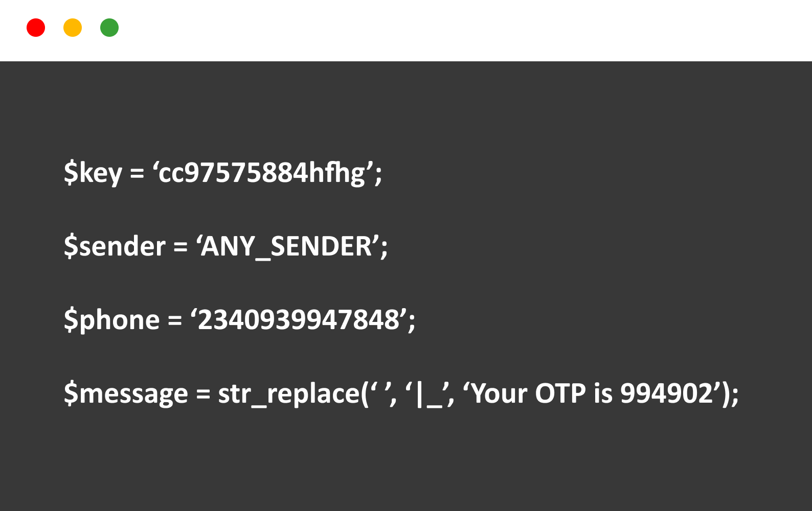Click the yellow minimize dot
Screen dimensions: 812x511
click(x=73, y=28)
